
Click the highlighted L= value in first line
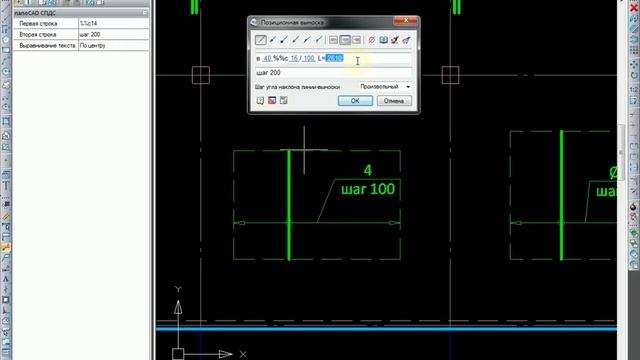click(x=334, y=58)
